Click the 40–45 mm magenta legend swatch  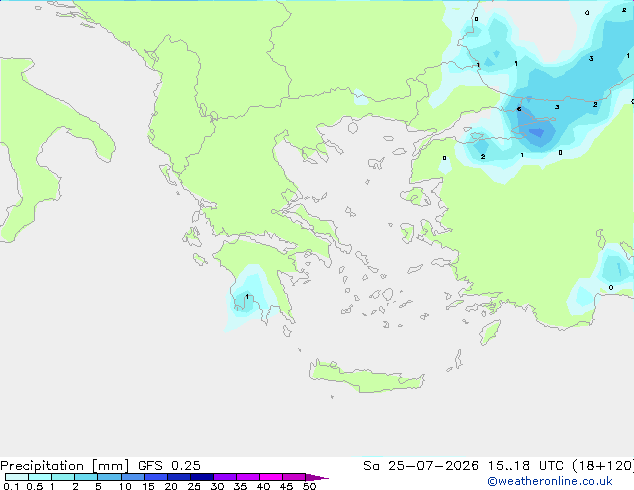click(271, 477)
